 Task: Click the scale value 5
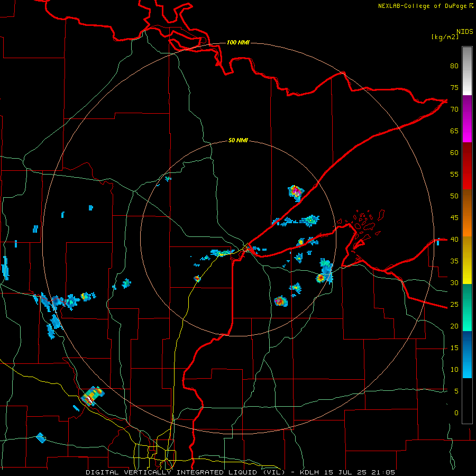(x=456, y=391)
